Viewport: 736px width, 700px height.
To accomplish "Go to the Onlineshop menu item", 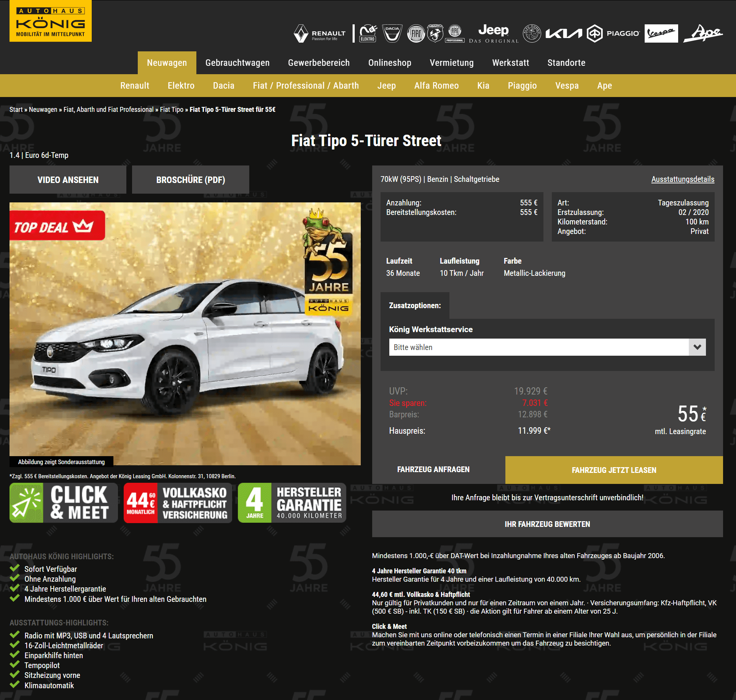I will 390,63.
